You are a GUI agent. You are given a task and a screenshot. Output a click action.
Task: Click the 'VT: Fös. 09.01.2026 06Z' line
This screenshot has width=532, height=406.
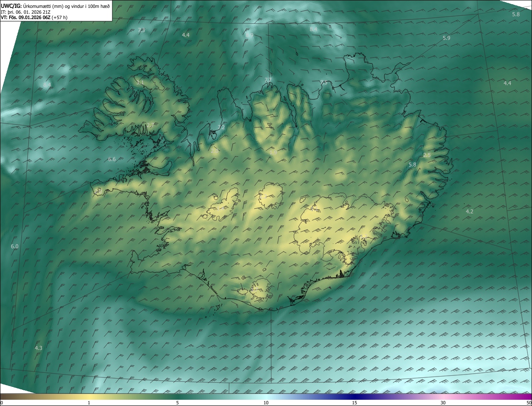tap(34, 17)
